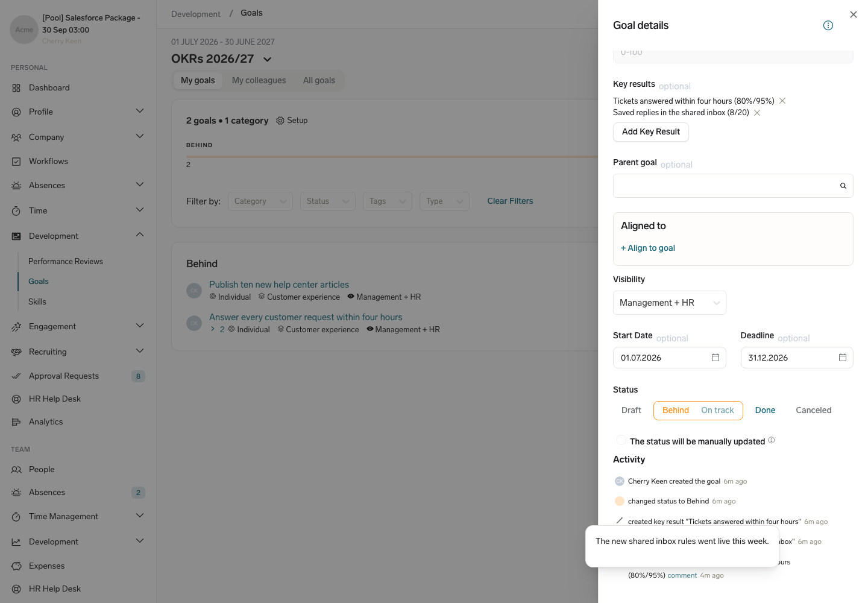Collapse the Development sidebar section
Image resolution: width=868 pixels, height=603 pixels.
140,235
